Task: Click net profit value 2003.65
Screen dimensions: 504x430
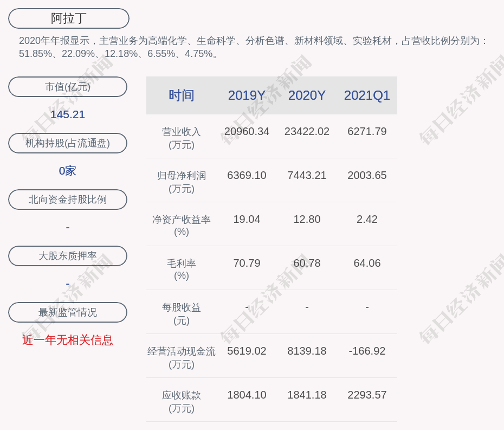Action: tap(367, 175)
